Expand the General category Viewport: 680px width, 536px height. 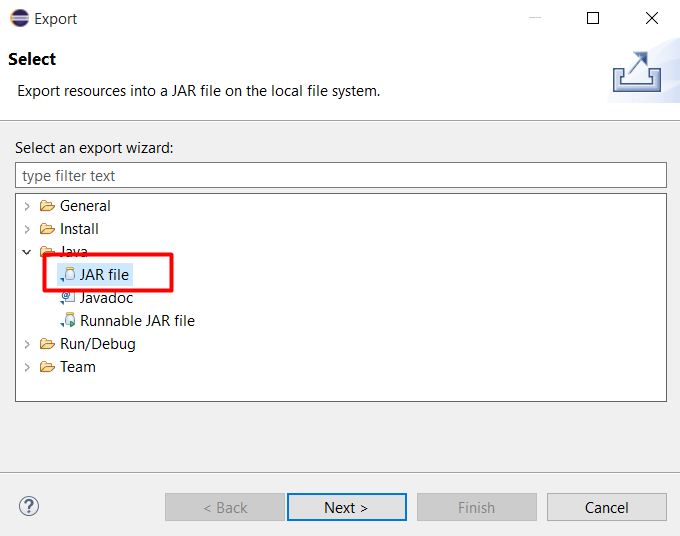[x=27, y=206]
